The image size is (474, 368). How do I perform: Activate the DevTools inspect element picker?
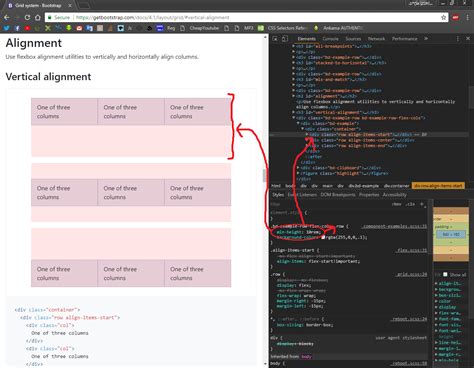tap(275, 39)
